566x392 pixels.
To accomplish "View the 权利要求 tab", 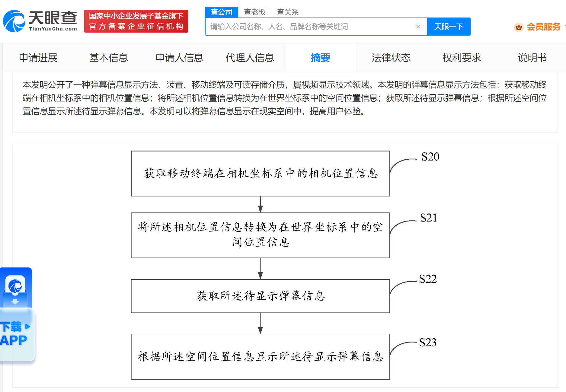I will (461, 58).
